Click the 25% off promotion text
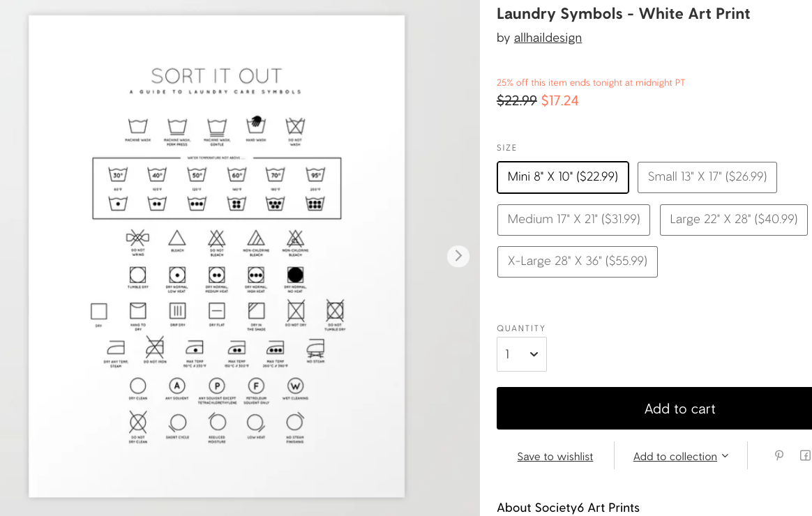 point(591,83)
